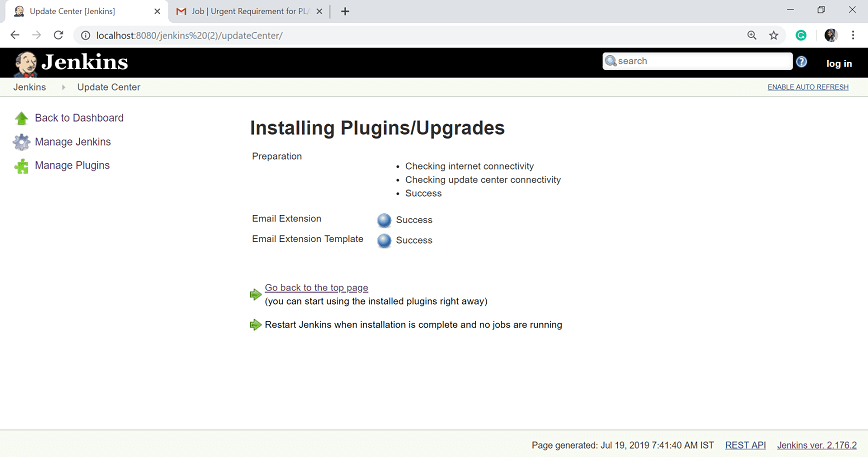Click the green arrow icon beside Go back link
This screenshot has height=457, width=868.
(255, 294)
